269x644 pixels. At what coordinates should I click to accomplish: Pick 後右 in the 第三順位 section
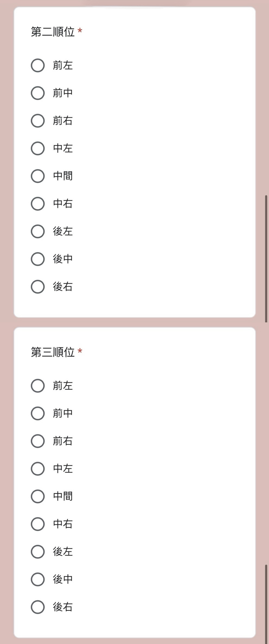coord(38,607)
